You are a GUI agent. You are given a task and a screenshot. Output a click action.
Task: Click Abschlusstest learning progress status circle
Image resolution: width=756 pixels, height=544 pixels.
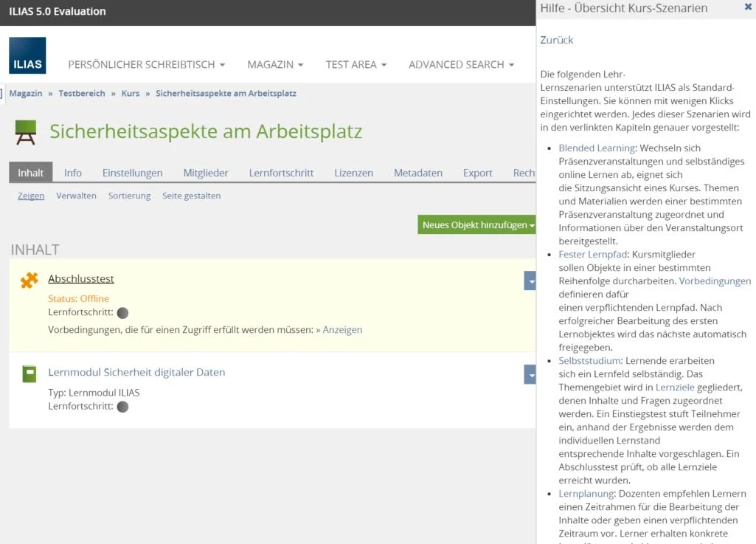click(122, 313)
